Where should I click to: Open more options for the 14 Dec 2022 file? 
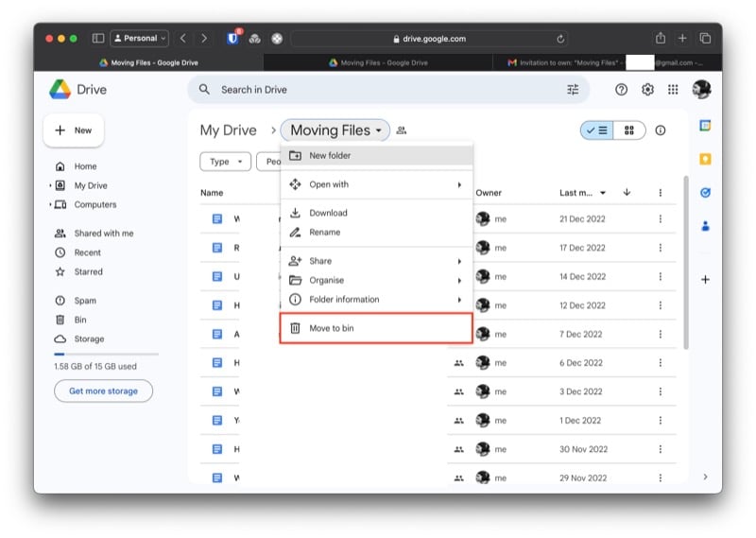[660, 276]
